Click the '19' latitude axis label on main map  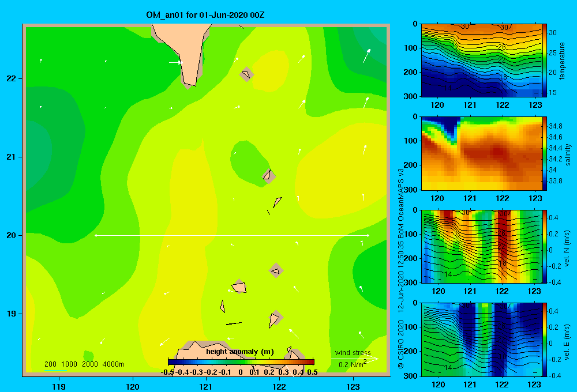click(x=12, y=314)
